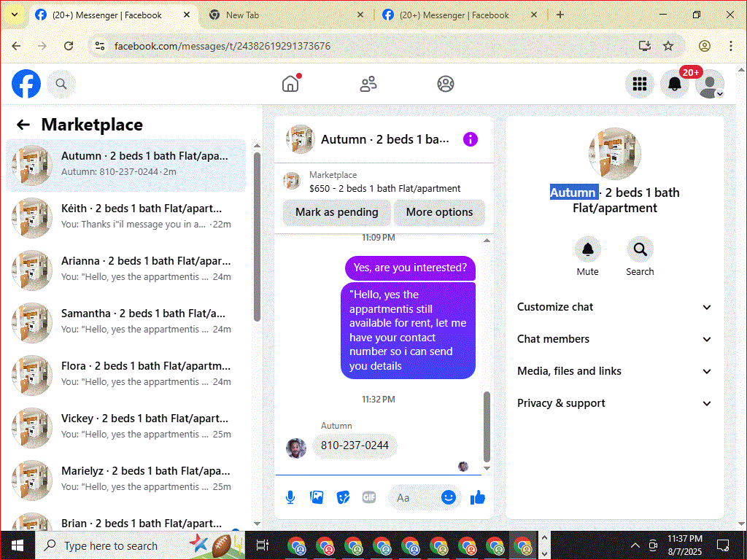This screenshot has width=747, height=560.
Task: Select Autumn's conversation in the list
Action: [125, 166]
